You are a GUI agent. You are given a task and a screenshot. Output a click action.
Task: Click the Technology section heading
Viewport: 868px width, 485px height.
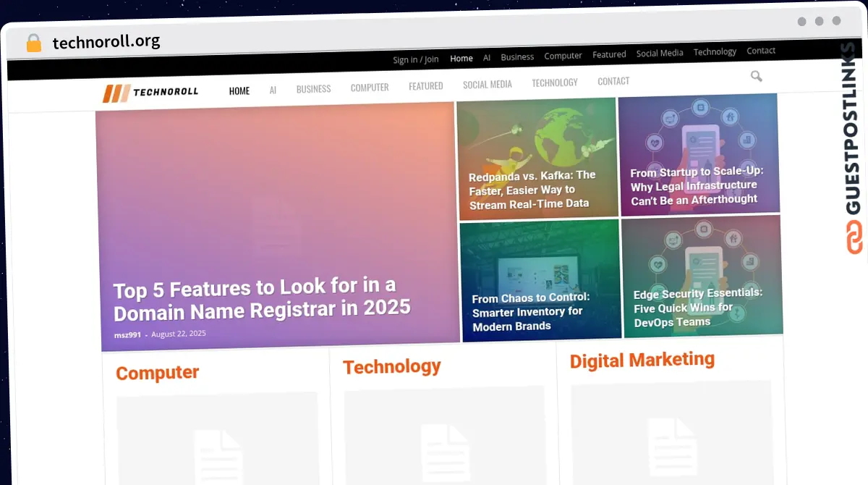coord(391,367)
